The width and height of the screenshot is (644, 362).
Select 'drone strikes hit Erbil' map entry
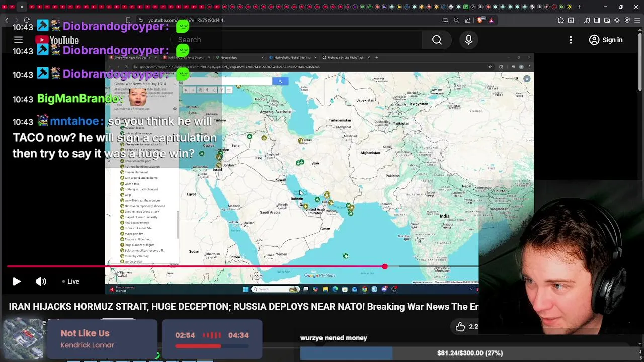(x=138, y=228)
